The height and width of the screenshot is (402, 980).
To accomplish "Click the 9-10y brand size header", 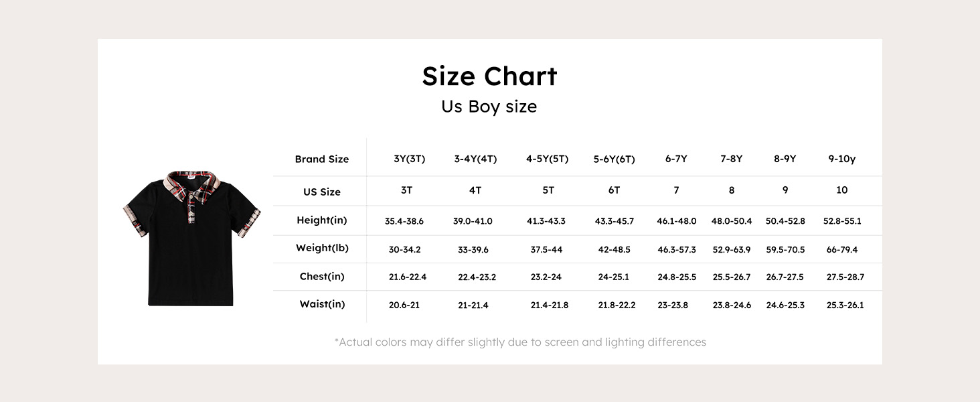I will (x=842, y=159).
